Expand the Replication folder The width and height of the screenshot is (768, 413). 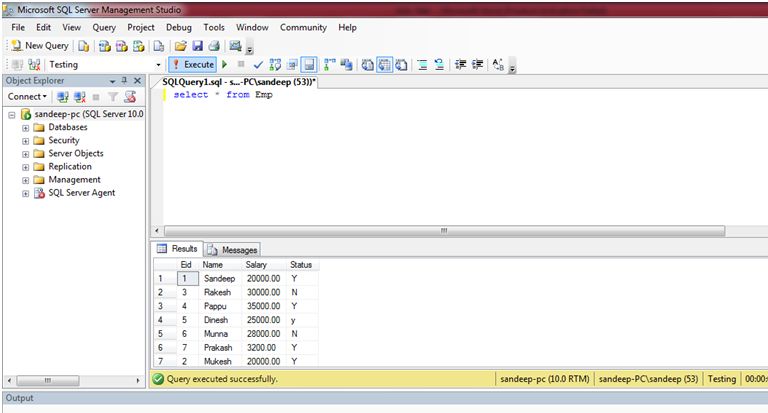coord(25,168)
